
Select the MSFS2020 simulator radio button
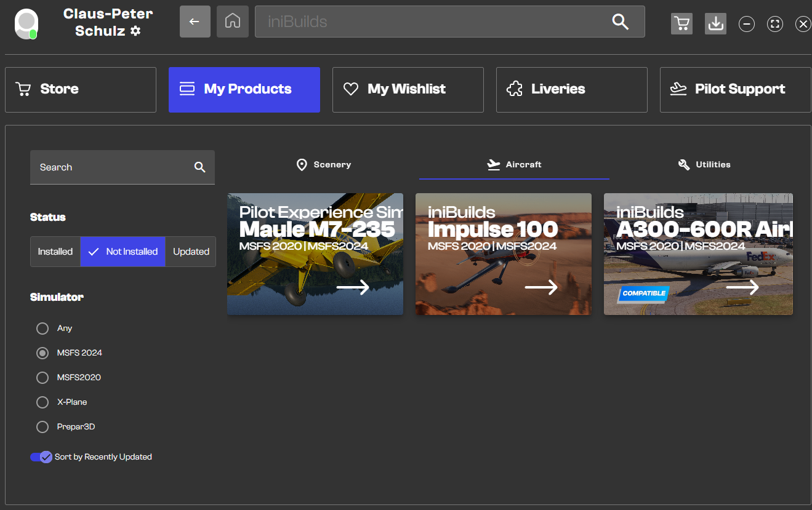[42, 377]
